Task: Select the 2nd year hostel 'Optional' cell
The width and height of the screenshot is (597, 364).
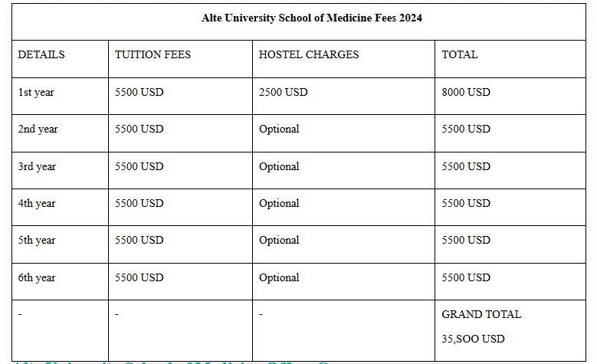Action: click(x=279, y=130)
